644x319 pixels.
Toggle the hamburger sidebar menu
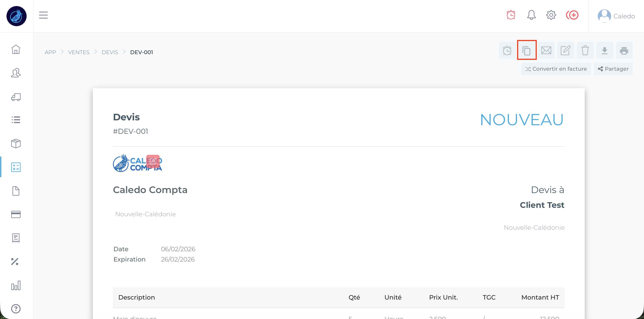pos(43,15)
